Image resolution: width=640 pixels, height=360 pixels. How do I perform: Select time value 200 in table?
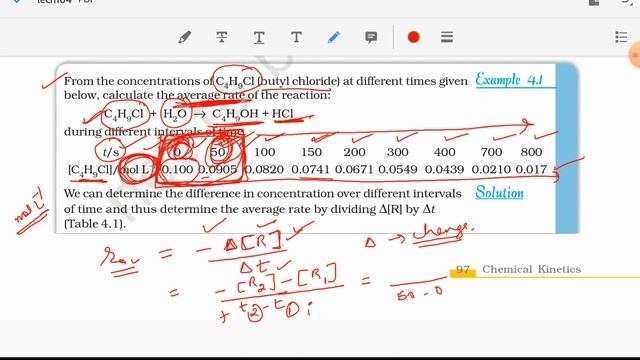coord(354,152)
